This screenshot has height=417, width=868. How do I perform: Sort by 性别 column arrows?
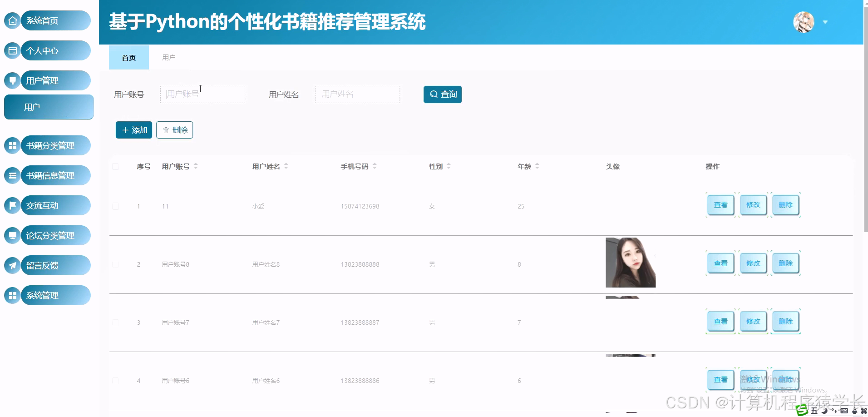pyautogui.click(x=449, y=166)
